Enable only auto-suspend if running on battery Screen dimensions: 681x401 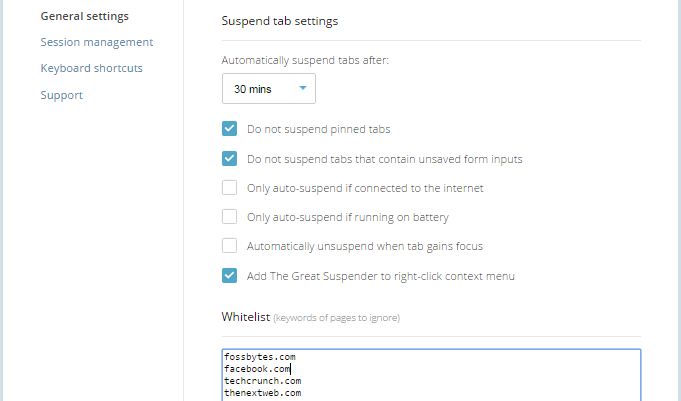[230, 216]
